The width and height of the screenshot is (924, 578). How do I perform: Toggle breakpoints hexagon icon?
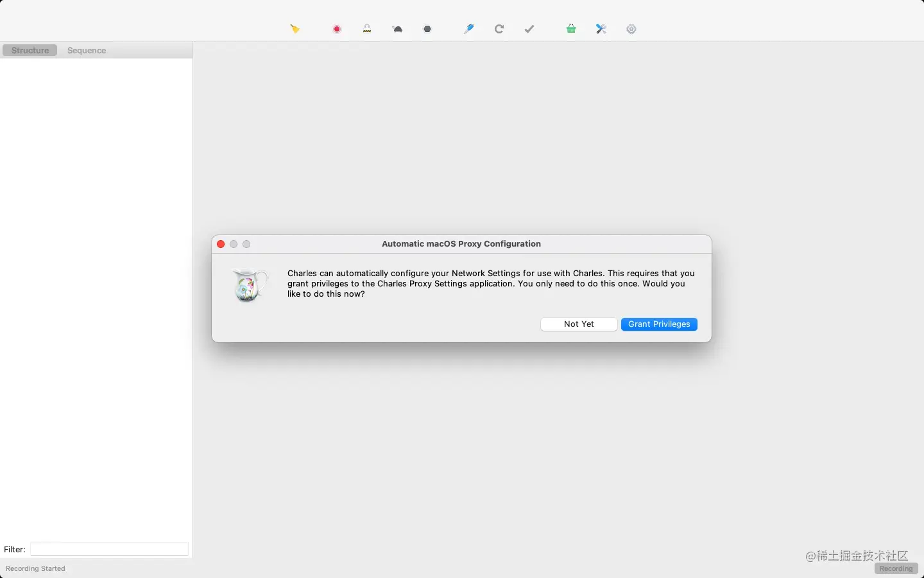click(428, 29)
